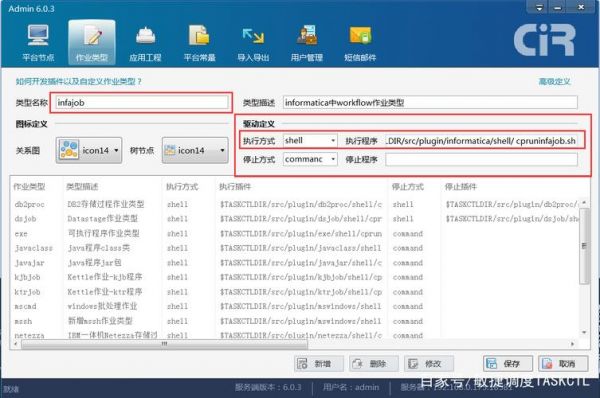Open the 关系图 icon14 dropdown
This screenshot has width=600, height=398.
(x=89, y=150)
